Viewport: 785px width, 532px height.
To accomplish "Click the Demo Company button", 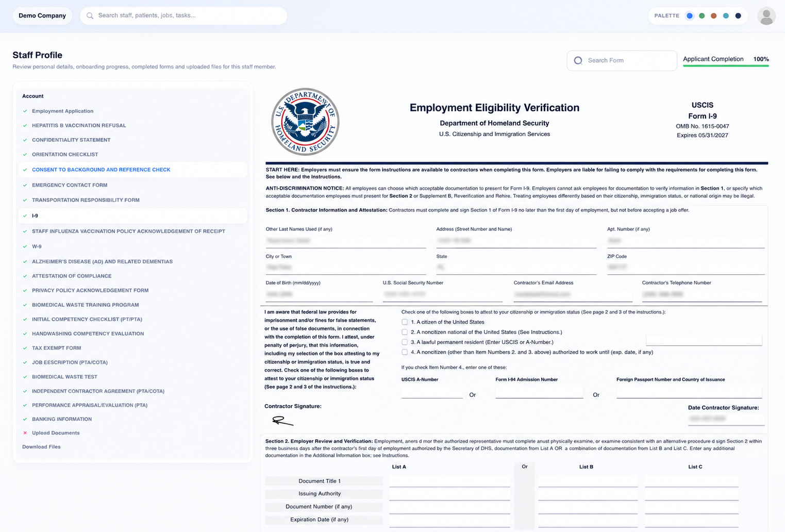I will pyautogui.click(x=42, y=15).
